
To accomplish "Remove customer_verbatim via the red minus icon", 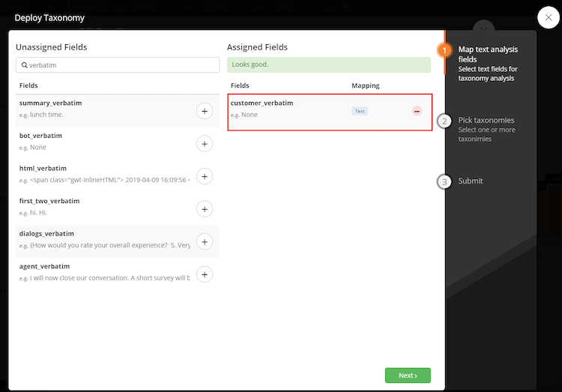I will (417, 111).
